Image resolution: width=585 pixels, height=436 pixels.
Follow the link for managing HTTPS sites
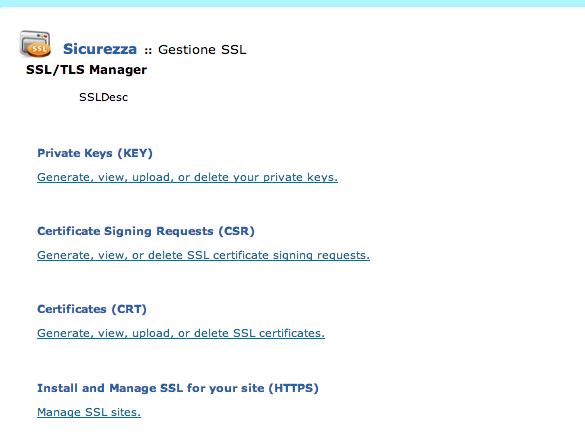coord(89,412)
